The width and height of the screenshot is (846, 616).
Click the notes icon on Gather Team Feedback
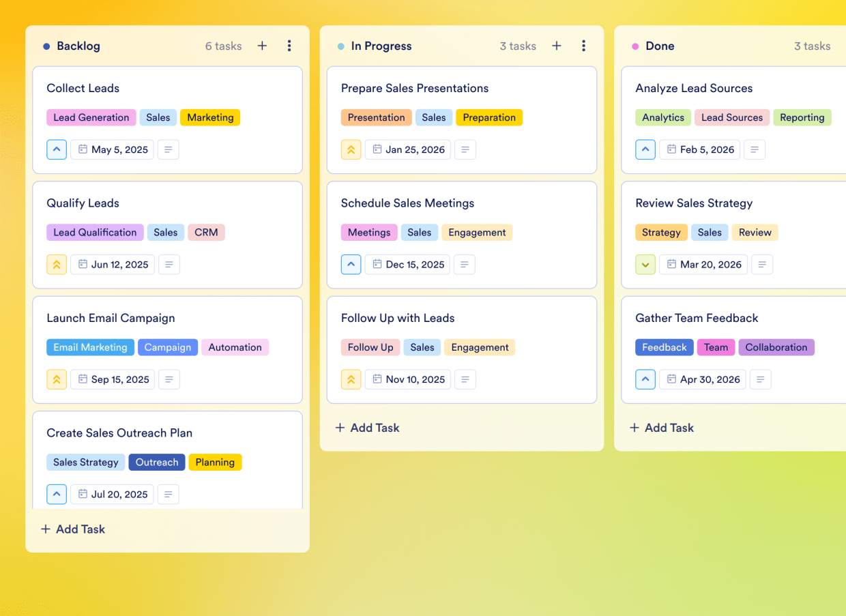(x=761, y=379)
